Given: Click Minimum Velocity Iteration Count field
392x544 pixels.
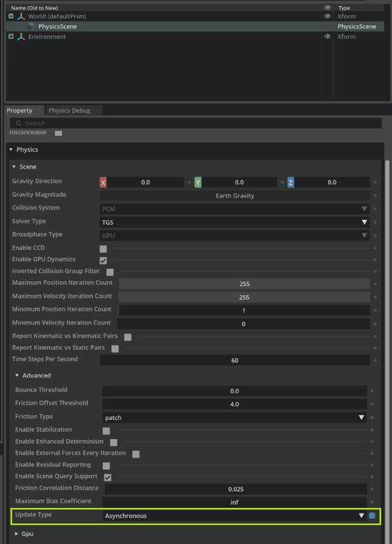Looking at the screenshot, I should click(x=243, y=324).
